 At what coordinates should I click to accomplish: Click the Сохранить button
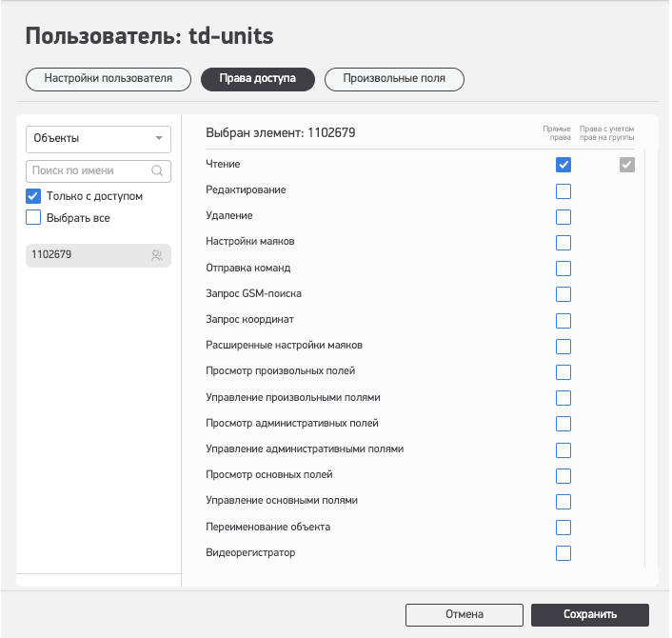(x=590, y=615)
